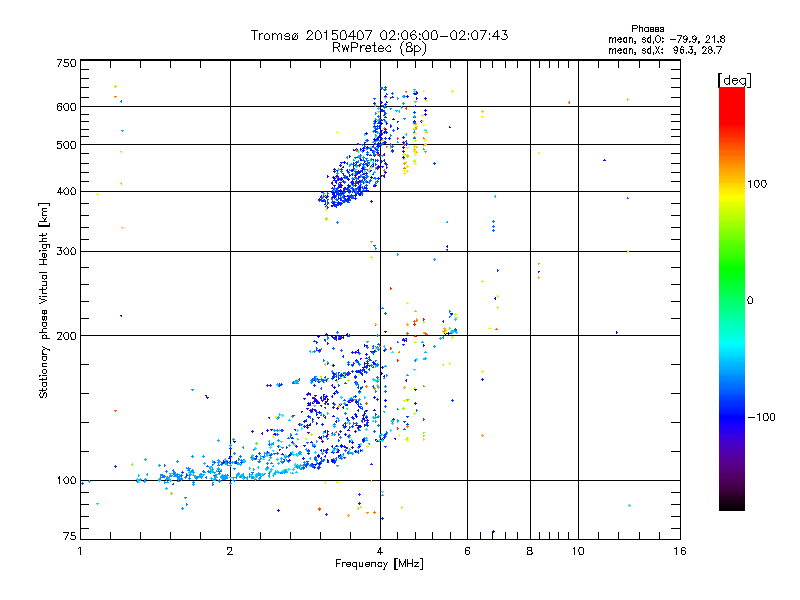Click the "-100" label beside the color bar
This screenshot has width=800, height=600.
[761, 417]
